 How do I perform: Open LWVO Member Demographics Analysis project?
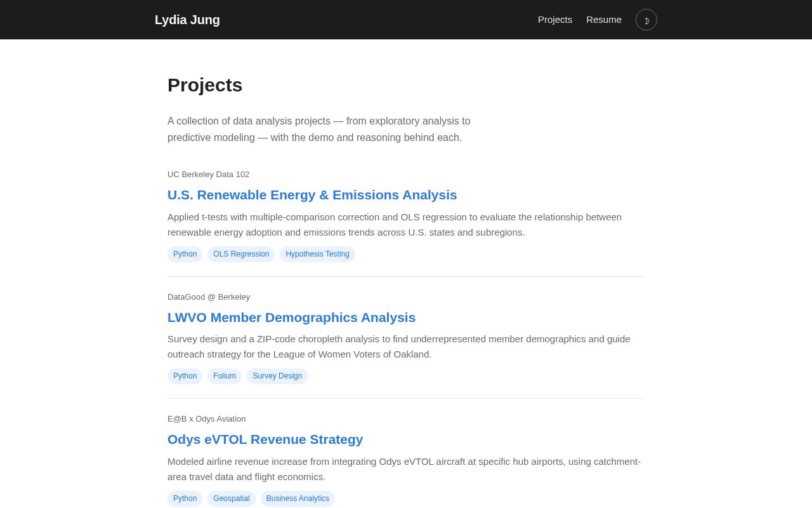coord(292,317)
